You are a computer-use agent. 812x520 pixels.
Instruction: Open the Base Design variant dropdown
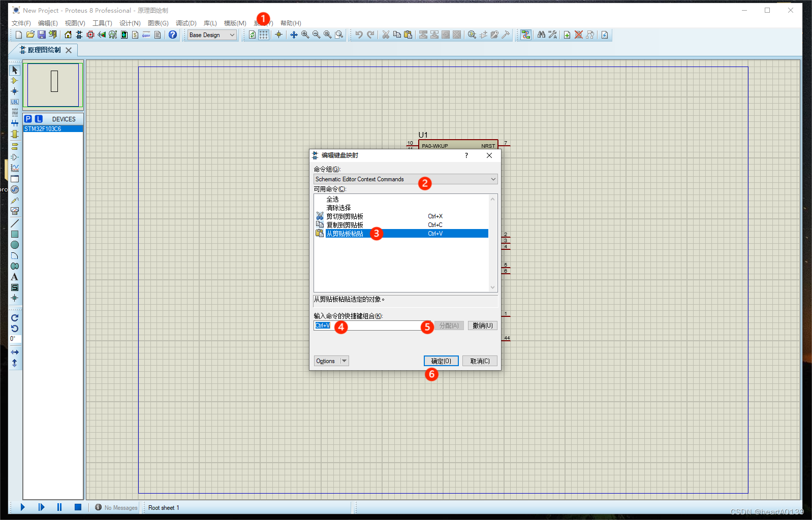coord(212,35)
